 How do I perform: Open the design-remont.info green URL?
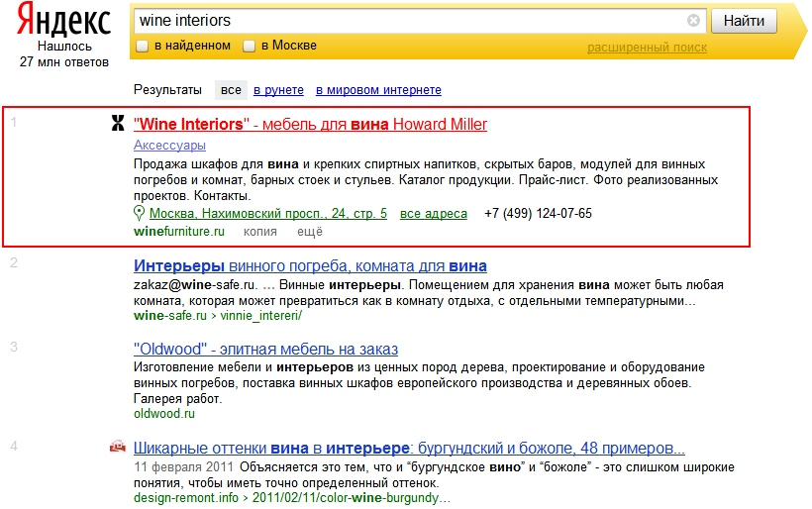[x=186, y=497]
